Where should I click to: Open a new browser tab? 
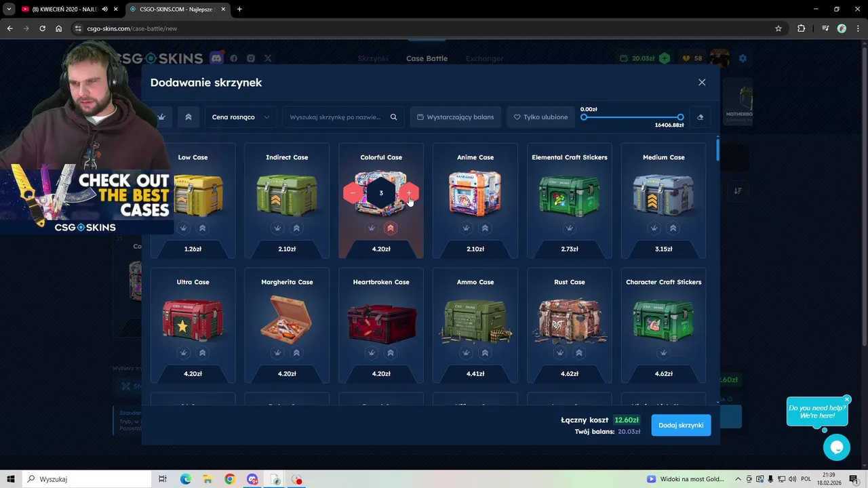pyautogui.click(x=239, y=9)
